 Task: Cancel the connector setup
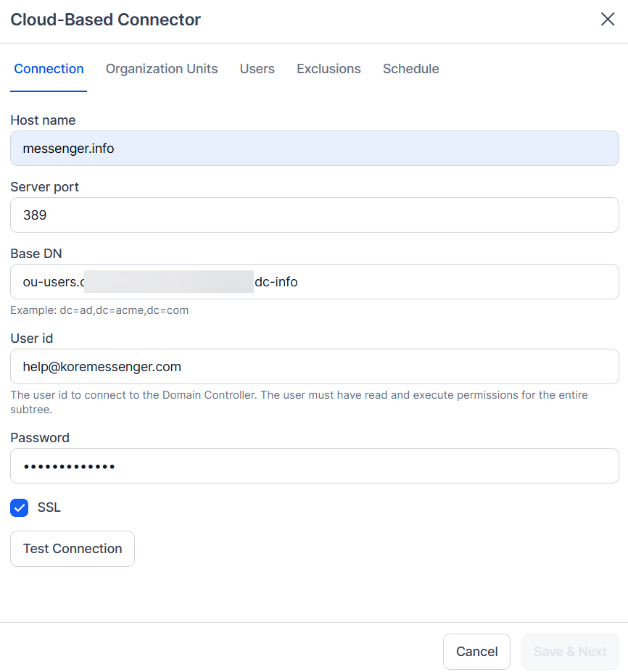coord(476,652)
